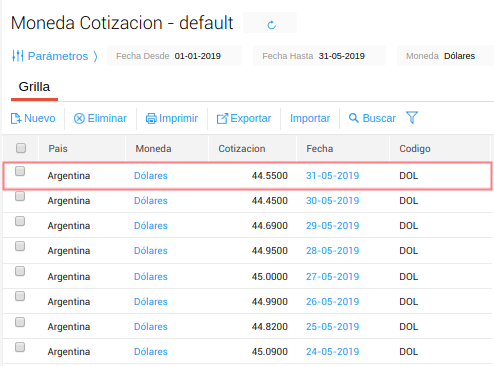This screenshot has width=494, height=366.
Task: Check the 26-05-2019 row checkbox
Action: click(20, 296)
